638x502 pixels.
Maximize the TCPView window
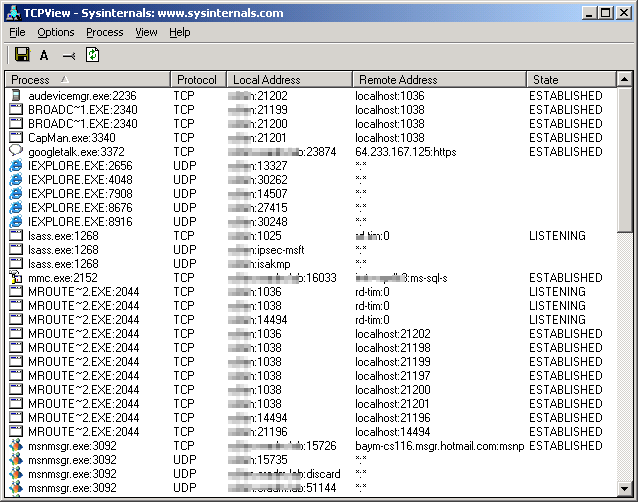point(605,13)
